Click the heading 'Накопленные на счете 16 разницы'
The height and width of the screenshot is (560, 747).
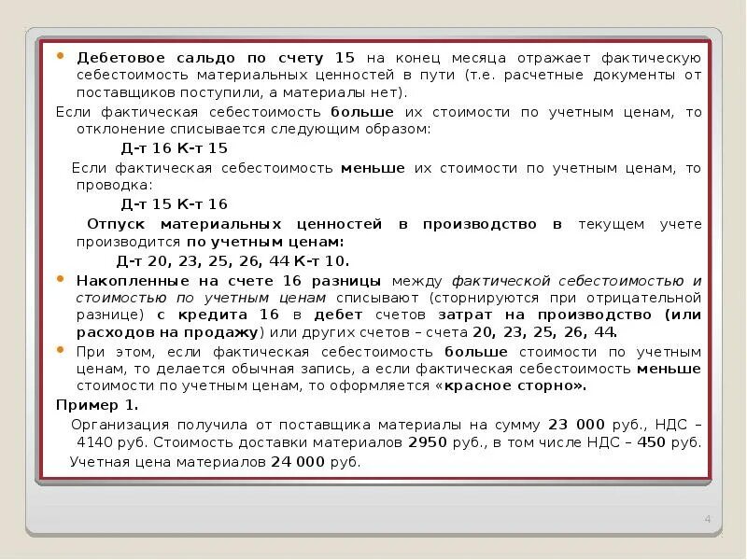[229, 281]
